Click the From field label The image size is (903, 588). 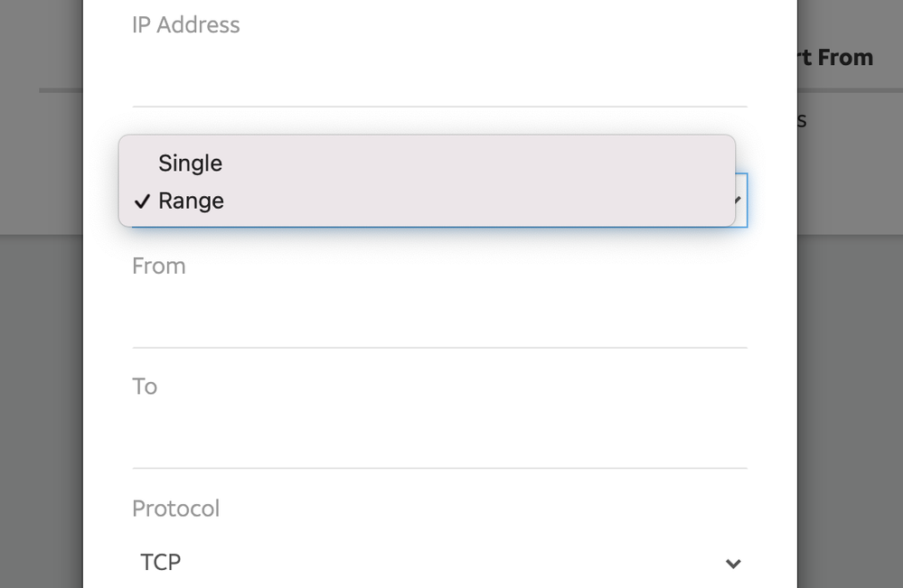click(159, 266)
